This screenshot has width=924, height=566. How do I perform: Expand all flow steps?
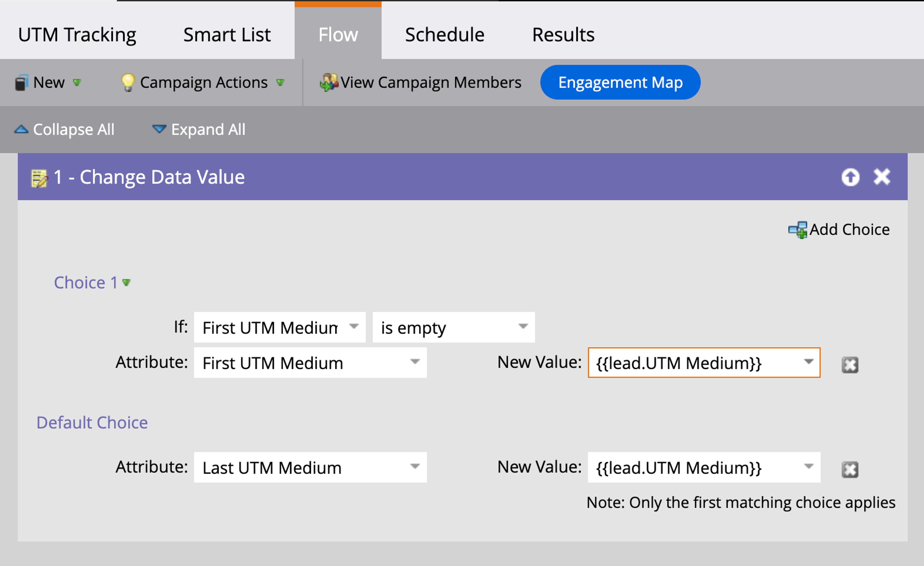click(199, 129)
